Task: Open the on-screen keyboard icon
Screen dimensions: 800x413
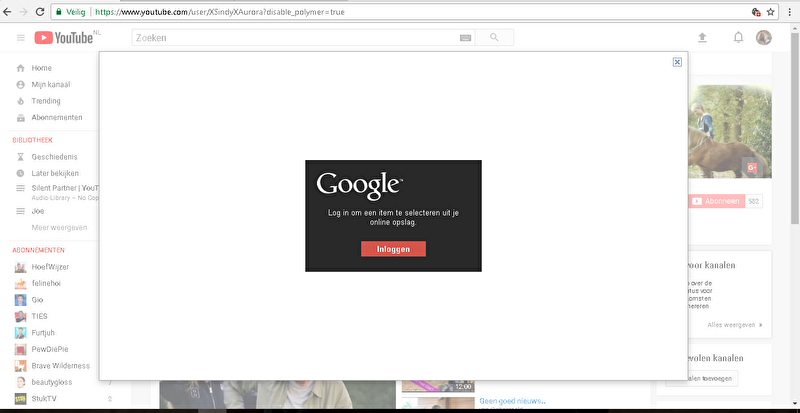Action: pyautogui.click(x=465, y=38)
